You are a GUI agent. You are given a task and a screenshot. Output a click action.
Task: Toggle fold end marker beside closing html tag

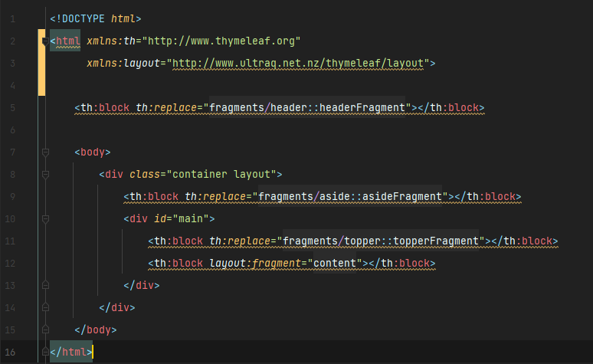45,352
